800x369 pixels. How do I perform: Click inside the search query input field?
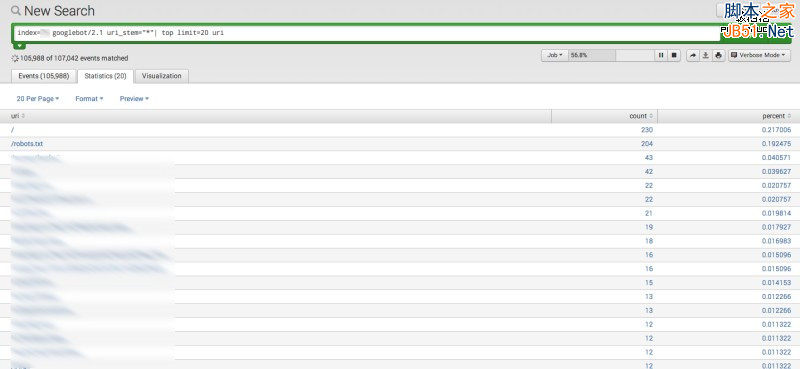pos(365,33)
